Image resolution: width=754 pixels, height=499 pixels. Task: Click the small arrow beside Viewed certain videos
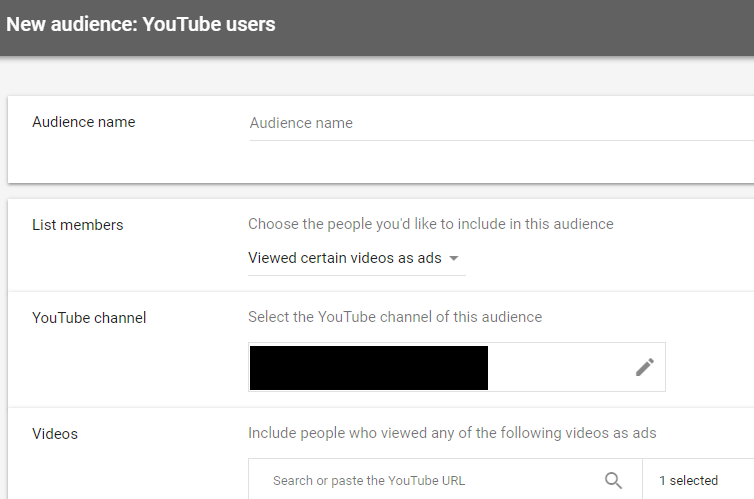point(453,258)
